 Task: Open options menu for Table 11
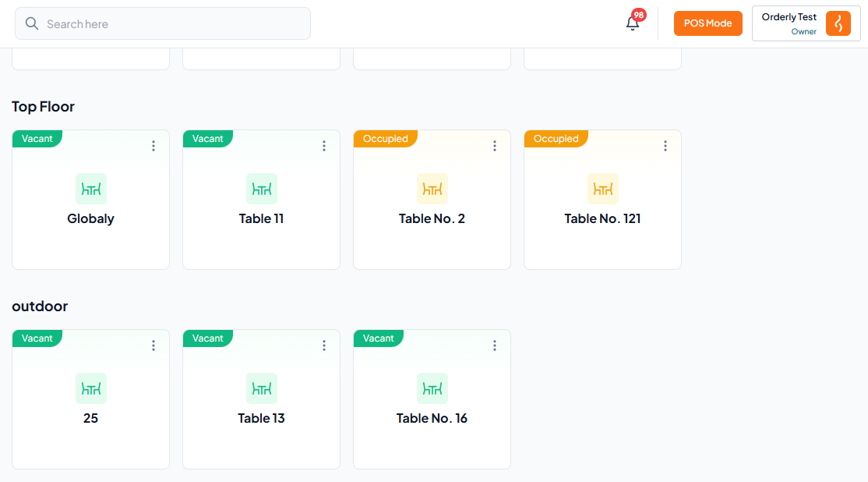(324, 146)
